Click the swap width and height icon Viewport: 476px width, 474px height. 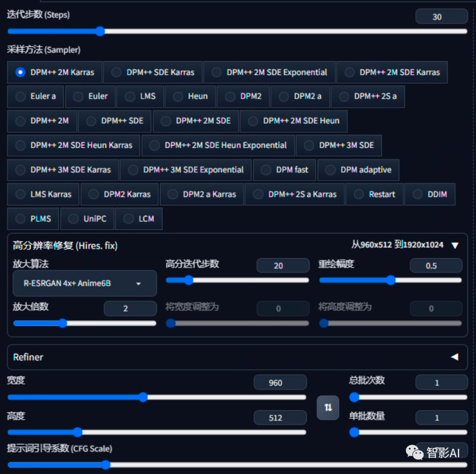pos(328,408)
